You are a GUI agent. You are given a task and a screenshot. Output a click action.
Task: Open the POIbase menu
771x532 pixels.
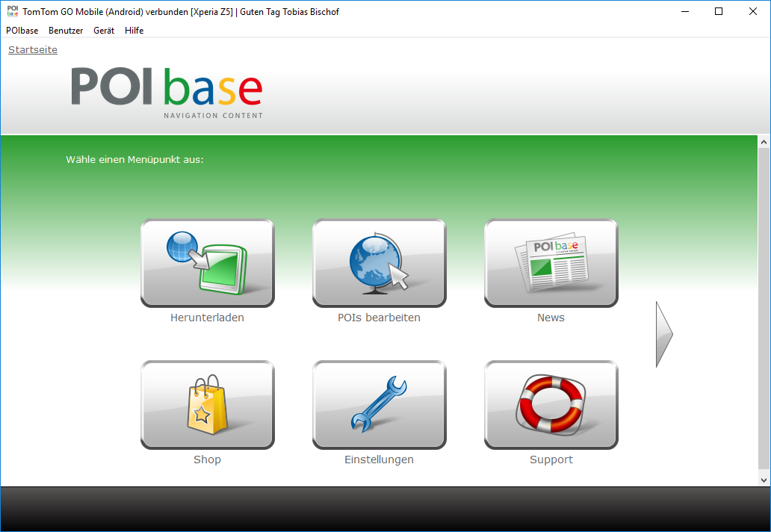(22, 31)
